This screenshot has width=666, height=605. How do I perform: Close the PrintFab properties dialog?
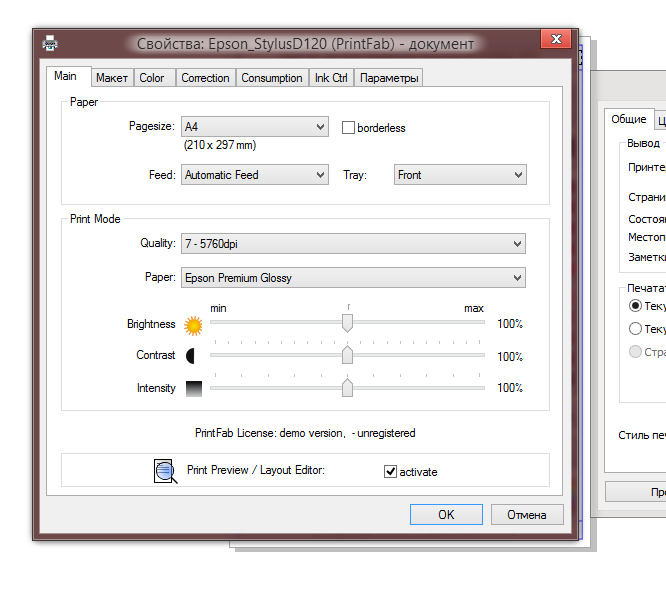tap(556, 39)
